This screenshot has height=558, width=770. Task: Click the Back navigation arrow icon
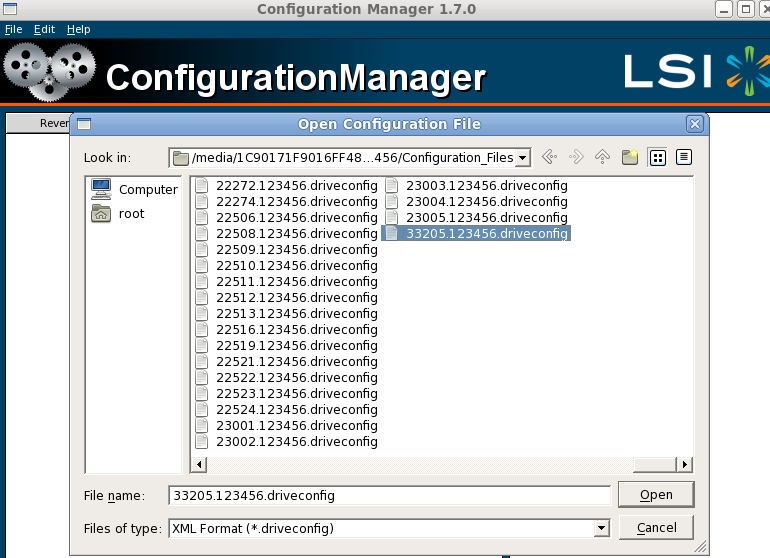(548, 157)
